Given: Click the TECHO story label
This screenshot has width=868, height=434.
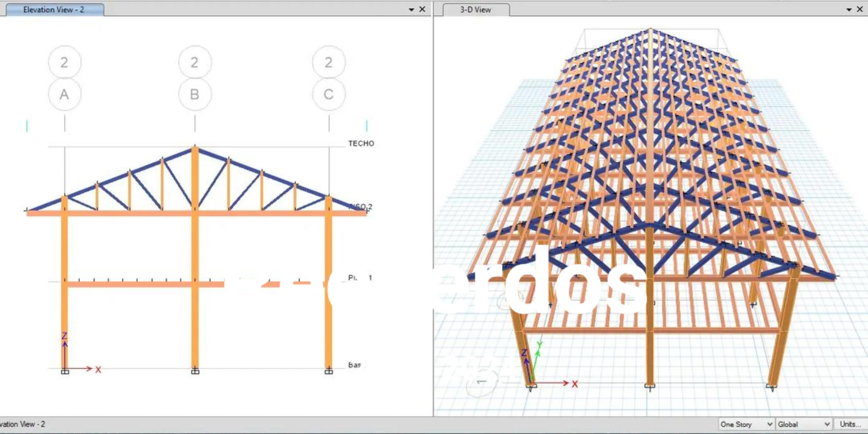Looking at the screenshot, I should point(361,144).
